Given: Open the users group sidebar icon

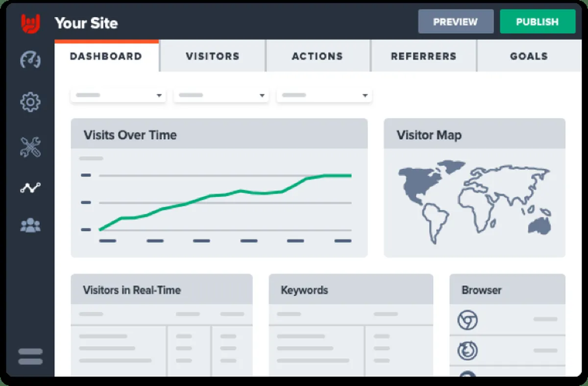Looking at the screenshot, I should click(x=30, y=225).
